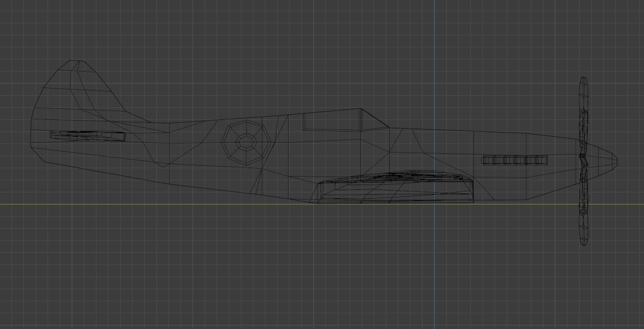Click the octagonal roundel on the fuselage

point(245,143)
